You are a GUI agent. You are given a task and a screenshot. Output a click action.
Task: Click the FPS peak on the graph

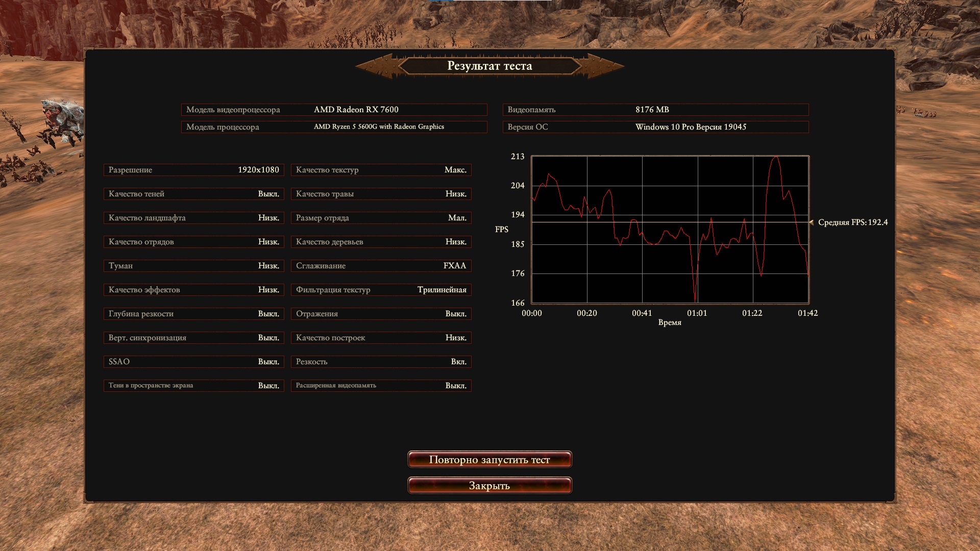(x=776, y=158)
